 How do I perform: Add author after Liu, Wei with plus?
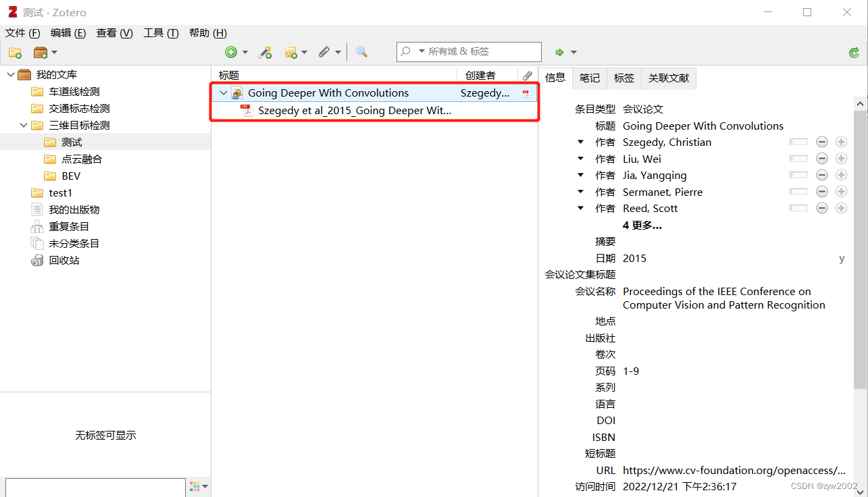(x=841, y=159)
